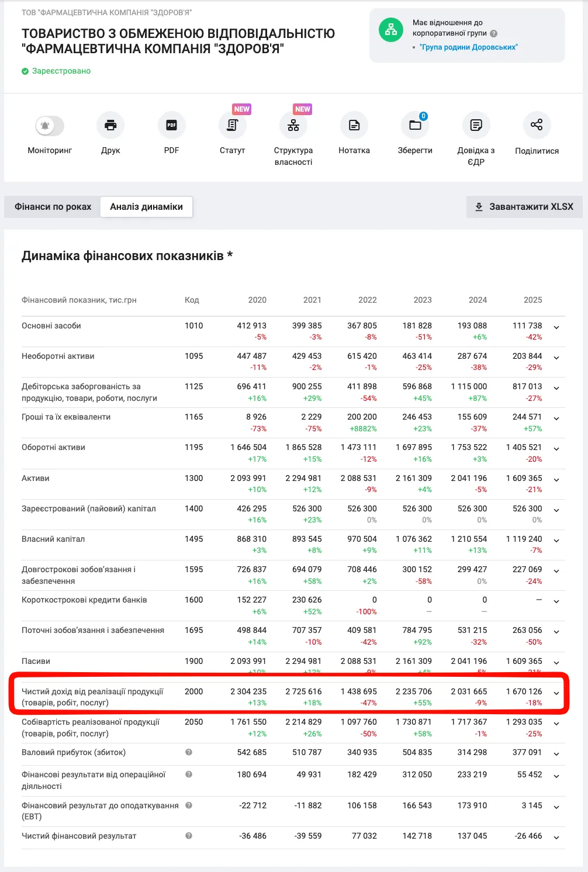Expand the Дебіторська заборгованість row
Screen dimensions: 588x872
[x=556, y=388]
